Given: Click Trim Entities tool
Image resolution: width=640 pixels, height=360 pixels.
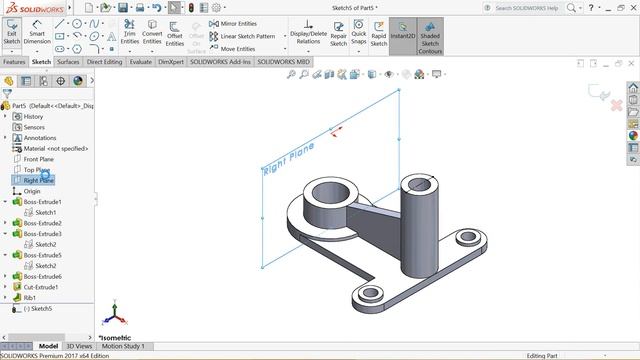Looking at the screenshot, I should click(x=130, y=32).
